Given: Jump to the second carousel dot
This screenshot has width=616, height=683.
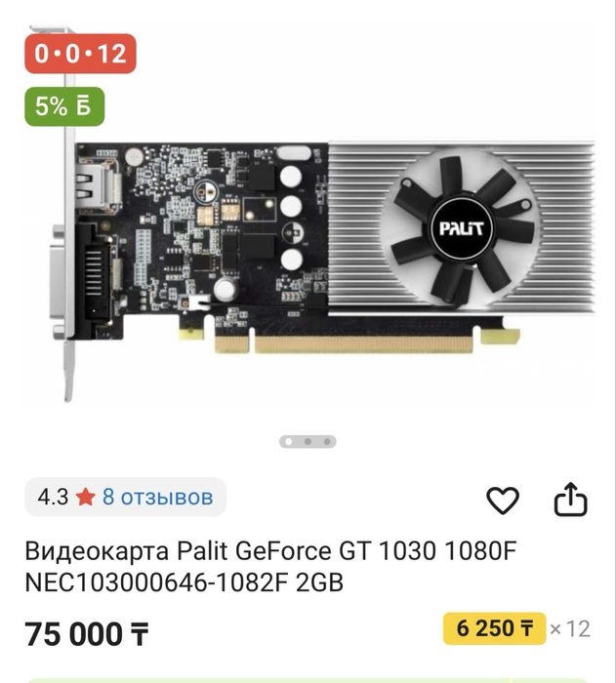Looking at the screenshot, I should pos(308,441).
